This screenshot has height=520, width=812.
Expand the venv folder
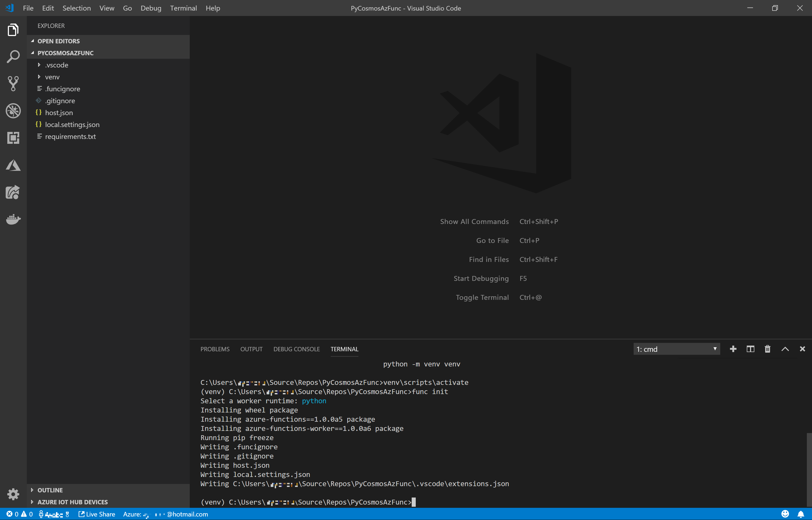point(52,77)
